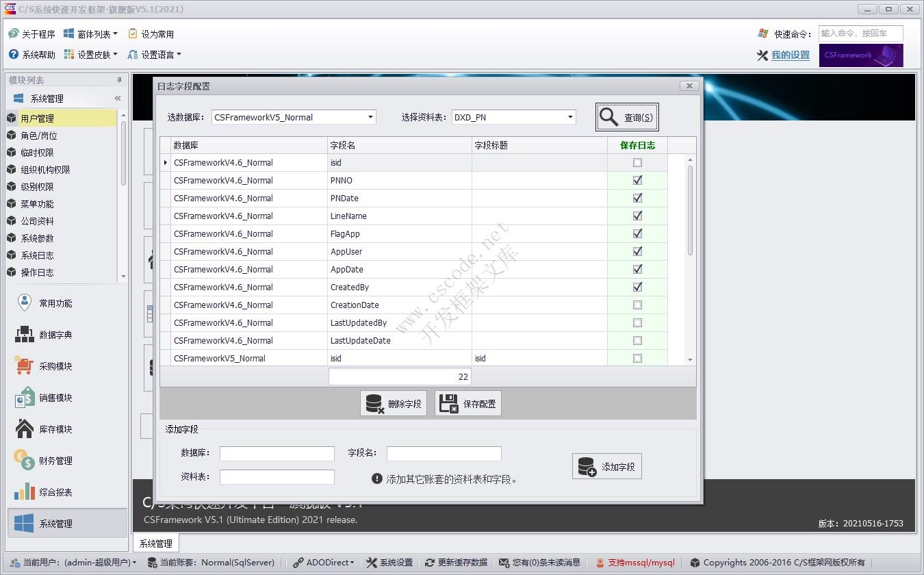924x575 pixels.
Task: Check save-log checkbox for LastUpdatedBy row
Action: click(x=637, y=322)
